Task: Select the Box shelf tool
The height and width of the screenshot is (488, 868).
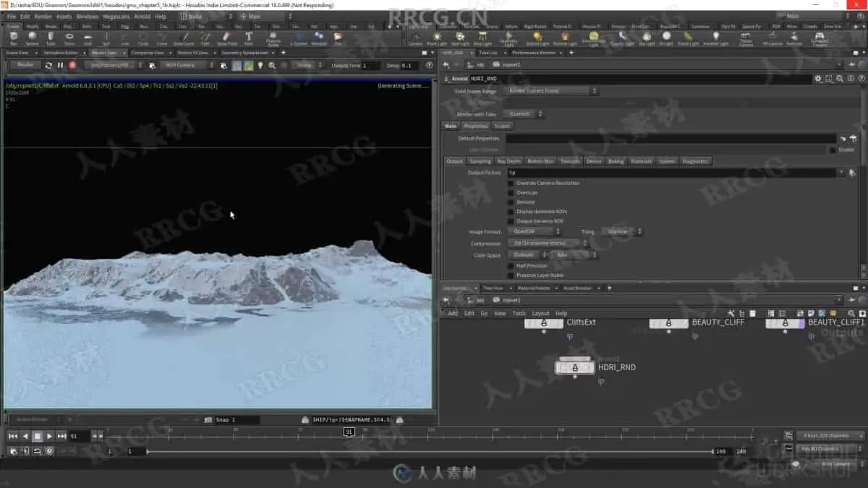Action: (x=14, y=38)
